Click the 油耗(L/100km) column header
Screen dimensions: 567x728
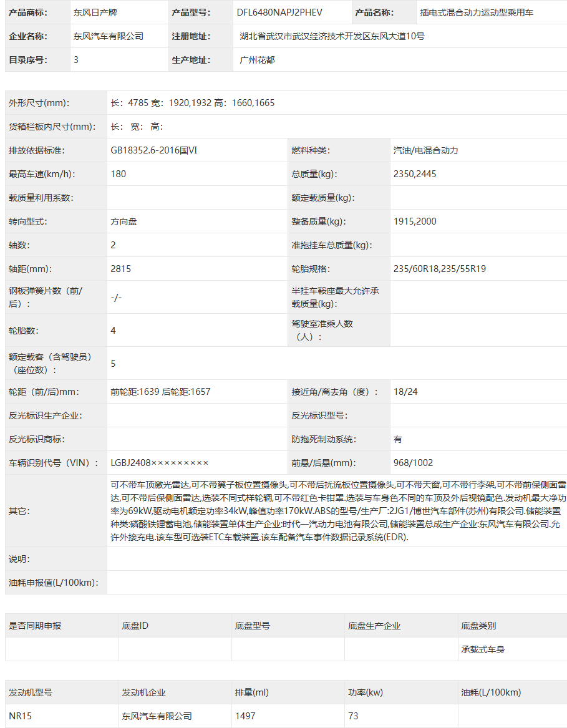pos(491,692)
